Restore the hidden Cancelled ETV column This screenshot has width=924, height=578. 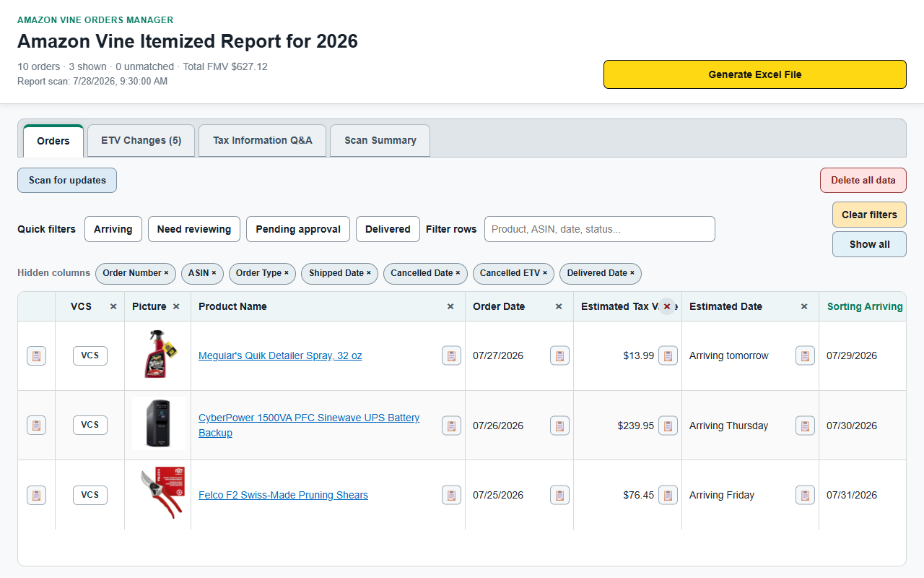click(513, 273)
